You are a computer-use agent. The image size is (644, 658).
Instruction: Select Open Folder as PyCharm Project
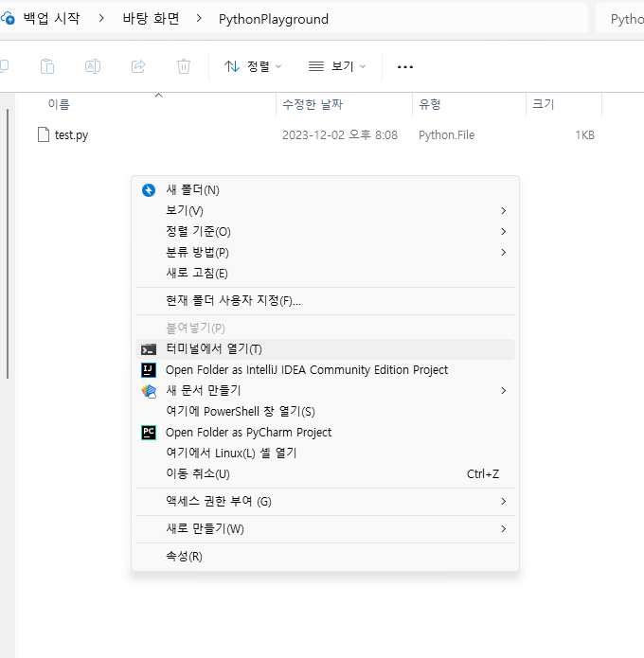(x=326, y=433)
